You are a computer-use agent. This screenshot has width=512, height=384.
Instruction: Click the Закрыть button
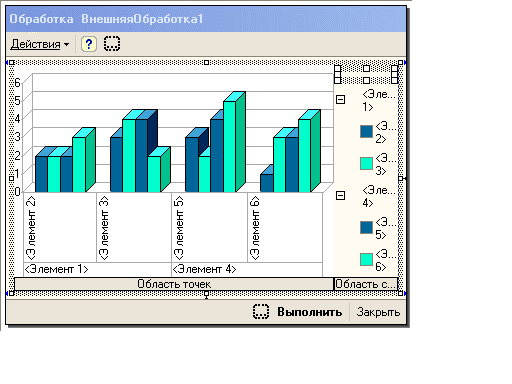coord(378,312)
